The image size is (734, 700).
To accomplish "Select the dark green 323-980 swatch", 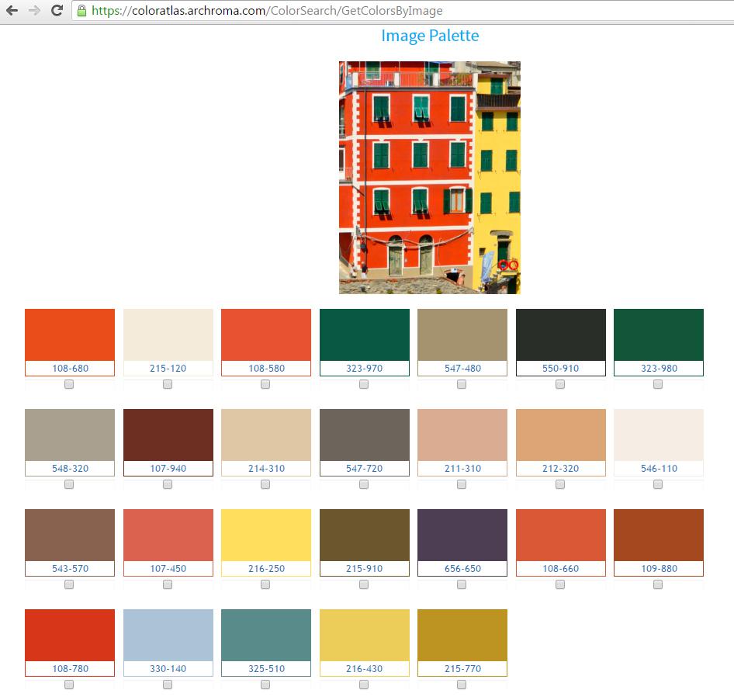I will (x=658, y=334).
